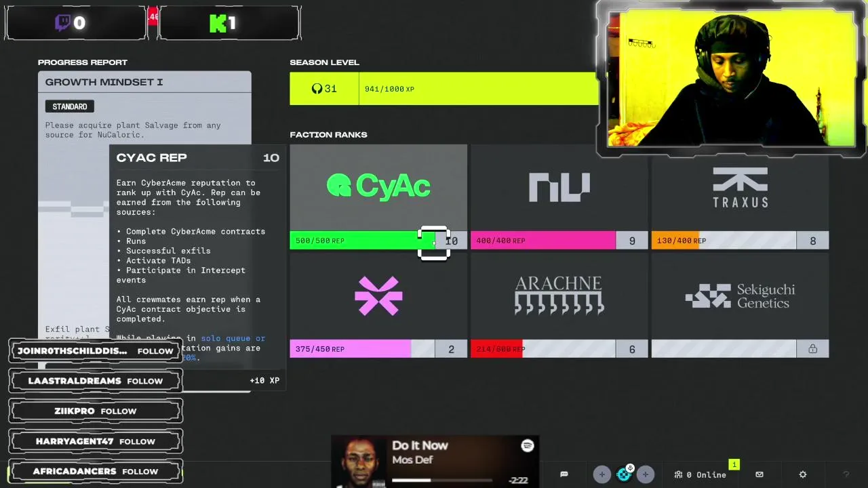Click the Do It Now song title
The image size is (868, 488).
420,445
